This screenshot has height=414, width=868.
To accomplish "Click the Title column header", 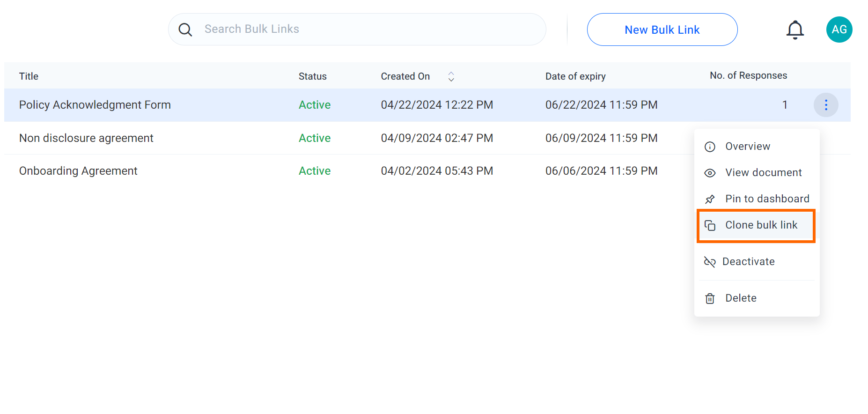I will coord(29,76).
